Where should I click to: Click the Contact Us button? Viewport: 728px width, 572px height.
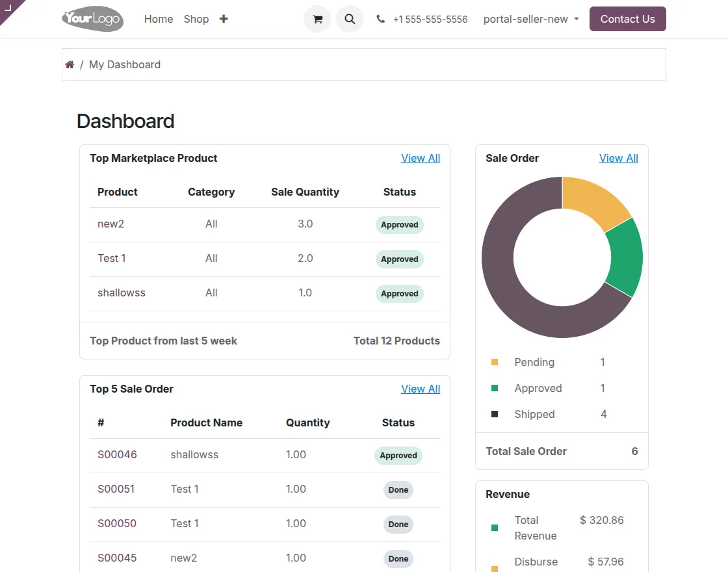coord(627,19)
